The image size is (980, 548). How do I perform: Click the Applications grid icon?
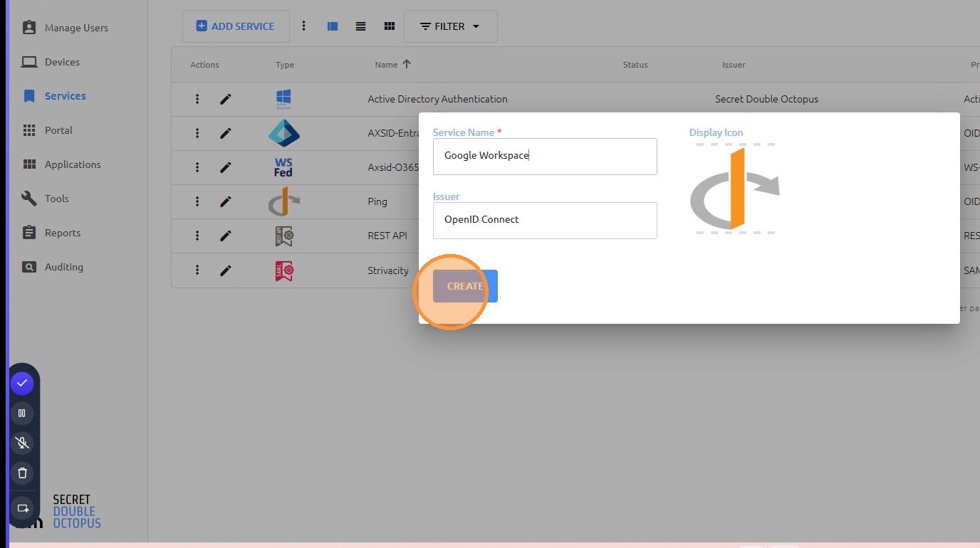click(29, 164)
